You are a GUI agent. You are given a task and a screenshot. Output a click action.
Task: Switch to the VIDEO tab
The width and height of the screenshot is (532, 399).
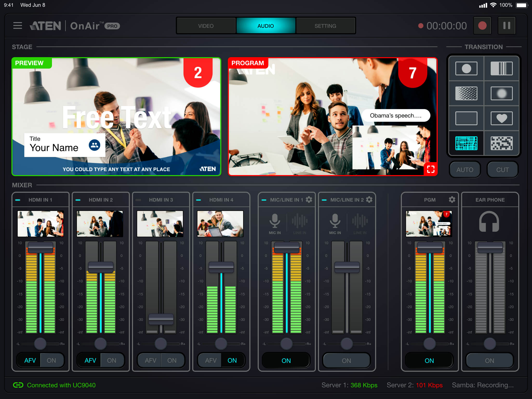[206, 26]
